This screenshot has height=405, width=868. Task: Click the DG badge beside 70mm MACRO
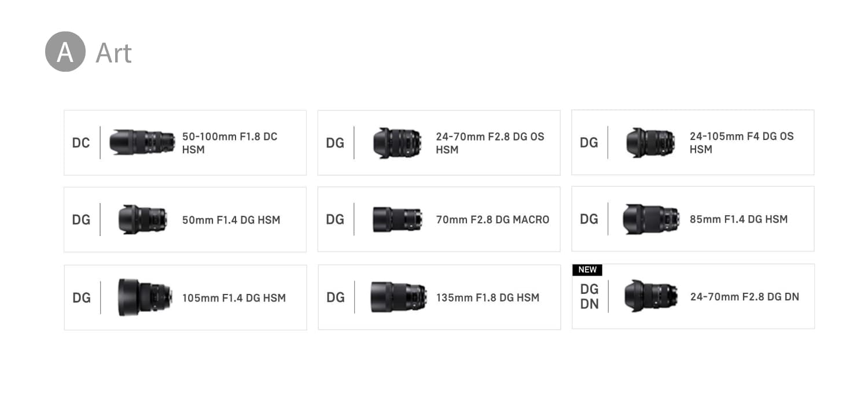tap(335, 219)
